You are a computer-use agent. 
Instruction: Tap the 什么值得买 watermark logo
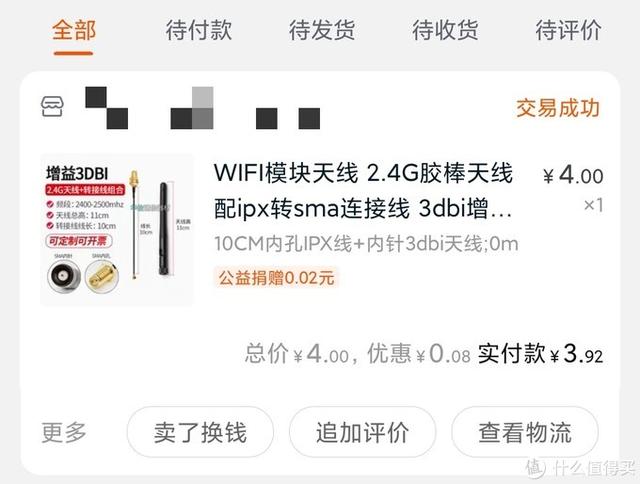pyautogui.click(x=580, y=468)
